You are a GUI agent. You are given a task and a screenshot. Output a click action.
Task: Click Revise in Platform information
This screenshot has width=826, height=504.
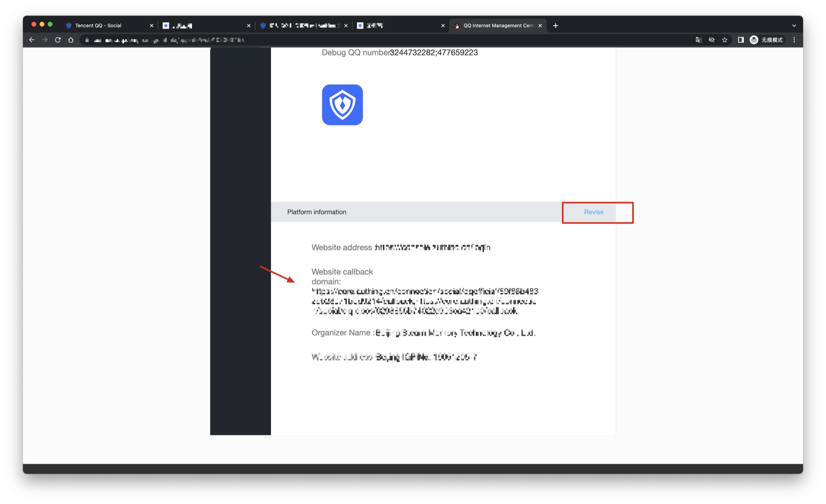click(593, 212)
